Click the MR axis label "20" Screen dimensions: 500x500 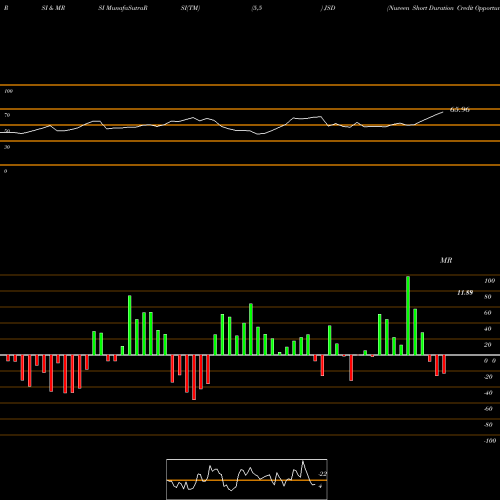tap(488, 345)
